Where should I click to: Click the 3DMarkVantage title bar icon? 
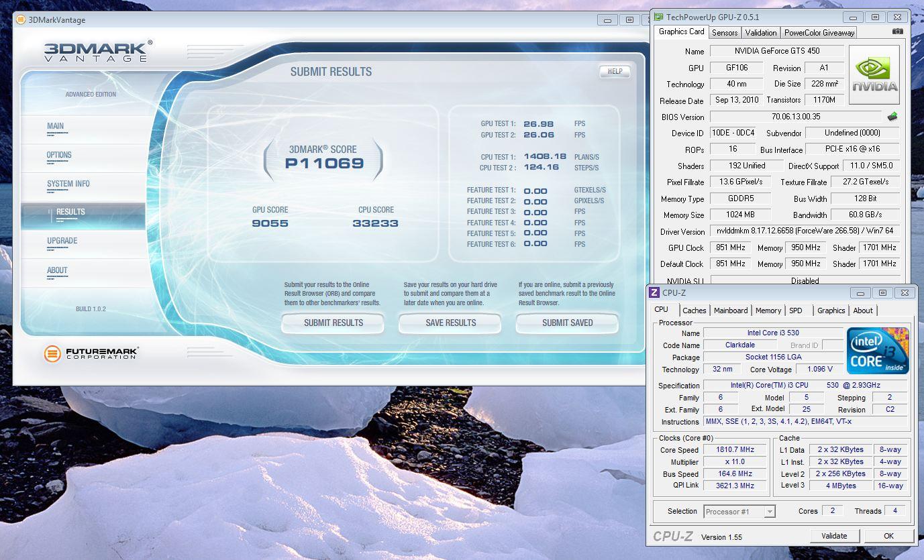click(x=21, y=19)
